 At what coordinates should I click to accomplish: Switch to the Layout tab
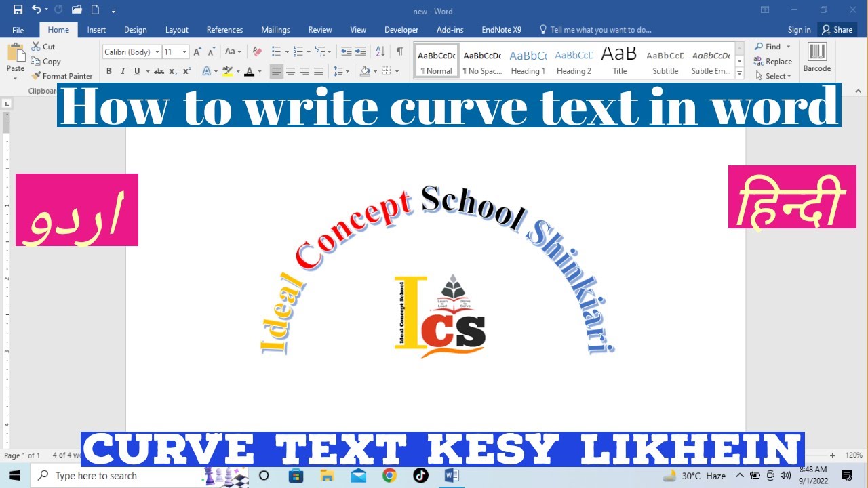click(x=177, y=30)
